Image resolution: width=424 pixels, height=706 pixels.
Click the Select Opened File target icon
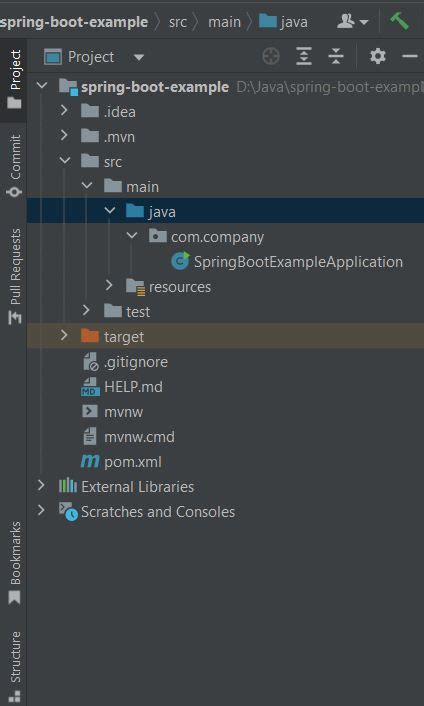(271, 57)
